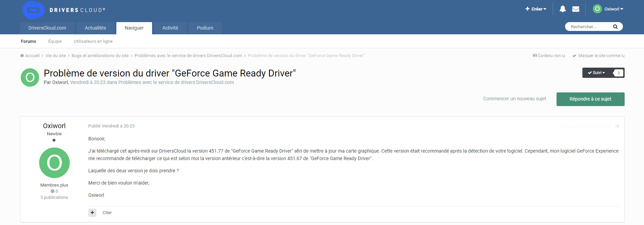Viewport: 644px width, 225px height.
Task: Click the 5 publications count
Action: pos(54,197)
